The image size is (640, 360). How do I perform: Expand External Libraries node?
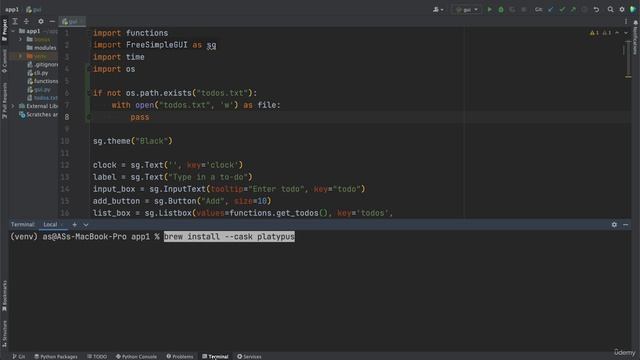[x=13, y=106]
